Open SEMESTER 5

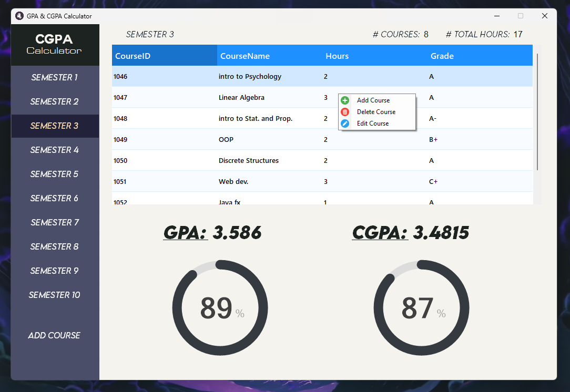(x=54, y=174)
